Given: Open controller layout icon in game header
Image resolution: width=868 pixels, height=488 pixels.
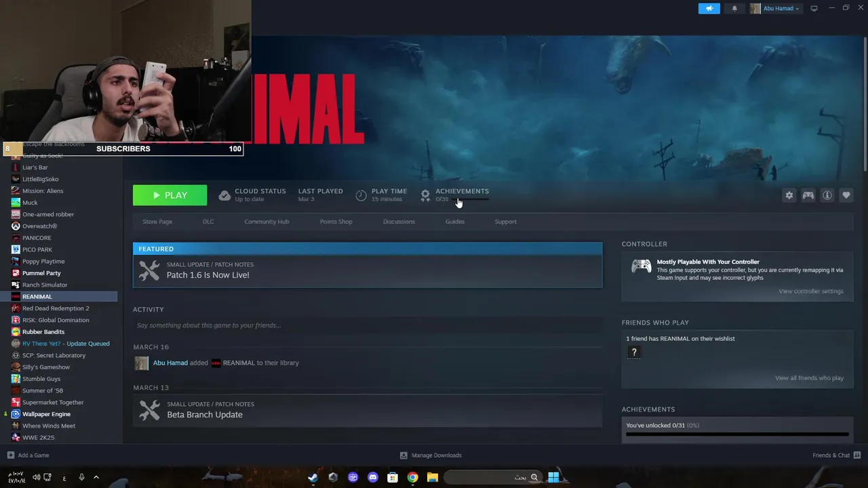Looking at the screenshot, I should pyautogui.click(x=808, y=195).
